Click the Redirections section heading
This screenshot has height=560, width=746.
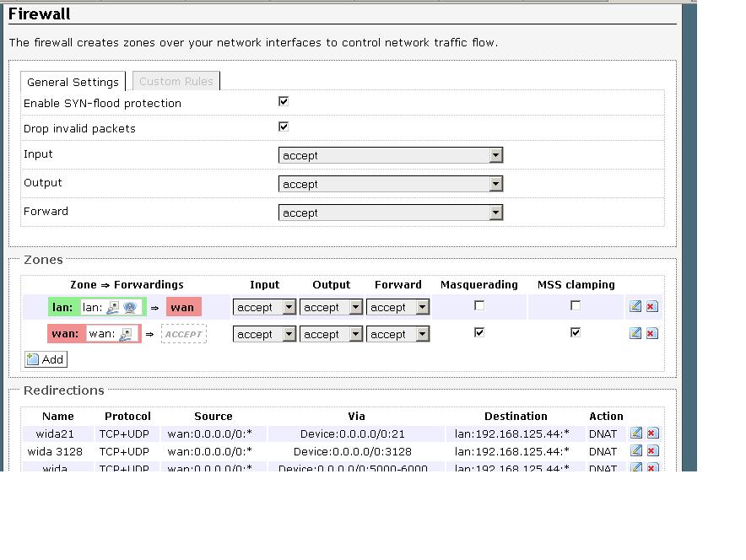(64, 390)
